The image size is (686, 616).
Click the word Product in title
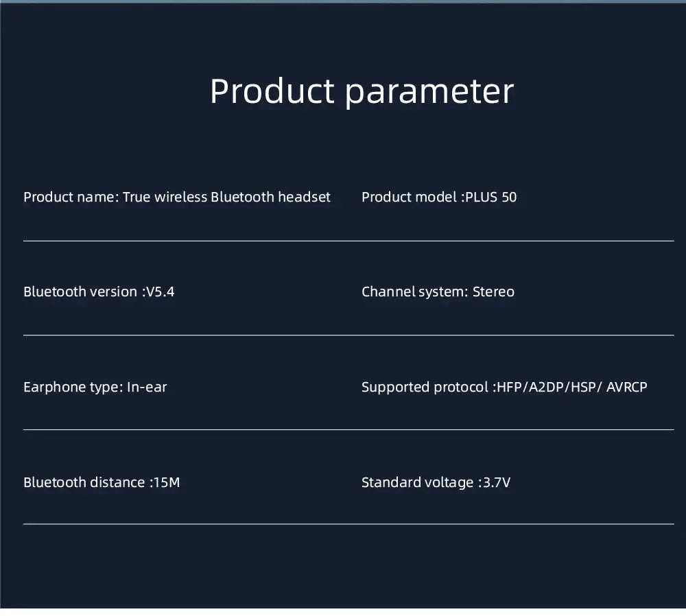[272, 91]
